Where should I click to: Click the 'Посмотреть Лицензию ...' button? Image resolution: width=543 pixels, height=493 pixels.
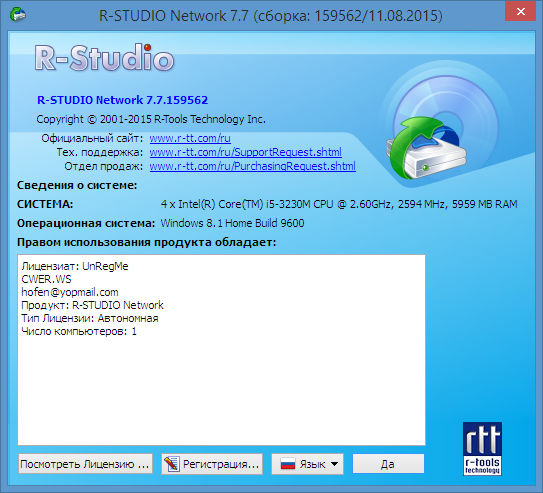[85, 464]
